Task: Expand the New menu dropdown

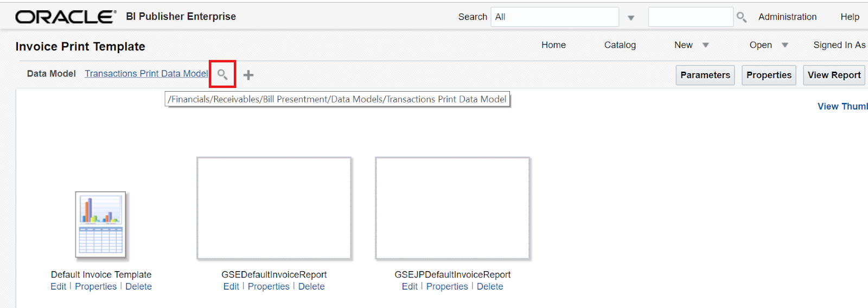Action: [x=705, y=46]
